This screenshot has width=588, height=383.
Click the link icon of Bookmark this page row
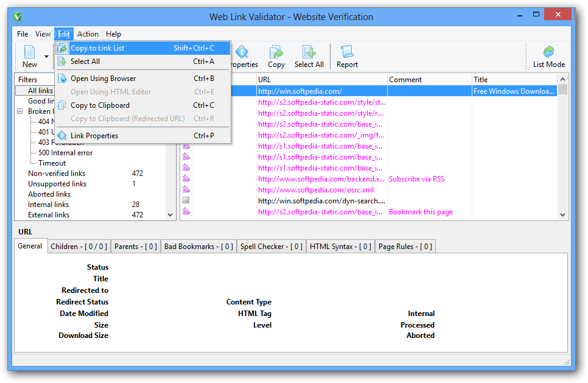pos(186,211)
